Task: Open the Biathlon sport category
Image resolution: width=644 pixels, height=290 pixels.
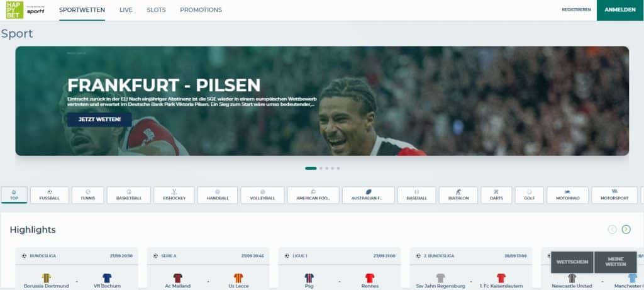Action: click(x=458, y=195)
